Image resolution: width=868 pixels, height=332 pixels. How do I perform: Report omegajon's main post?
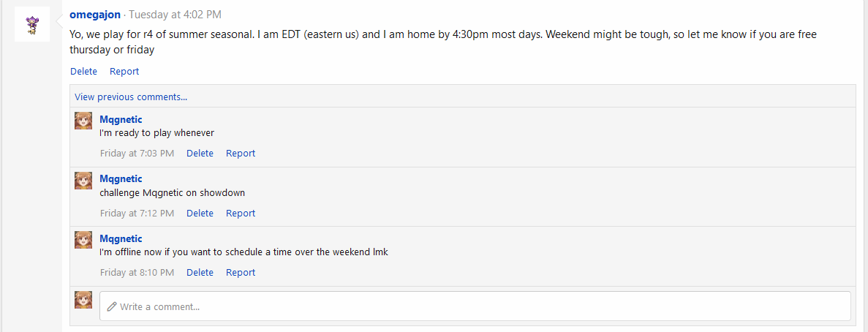click(x=124, y=72)
